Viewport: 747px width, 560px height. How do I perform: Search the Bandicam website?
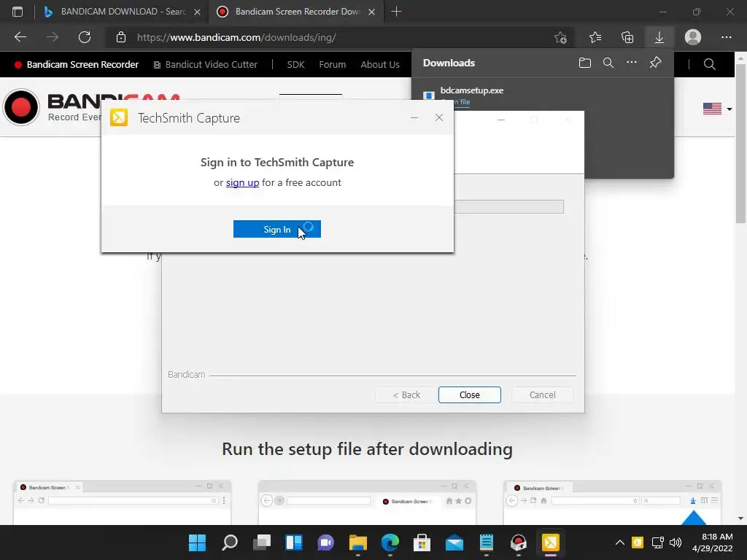tap(709, 64)
